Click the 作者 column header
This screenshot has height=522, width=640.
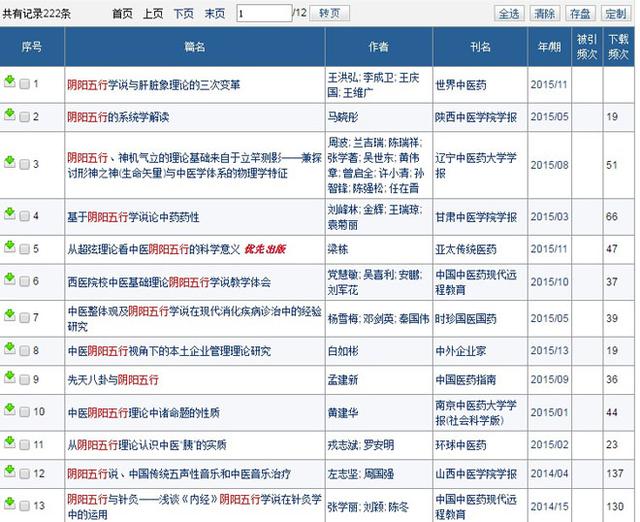[x=379, y=47]
